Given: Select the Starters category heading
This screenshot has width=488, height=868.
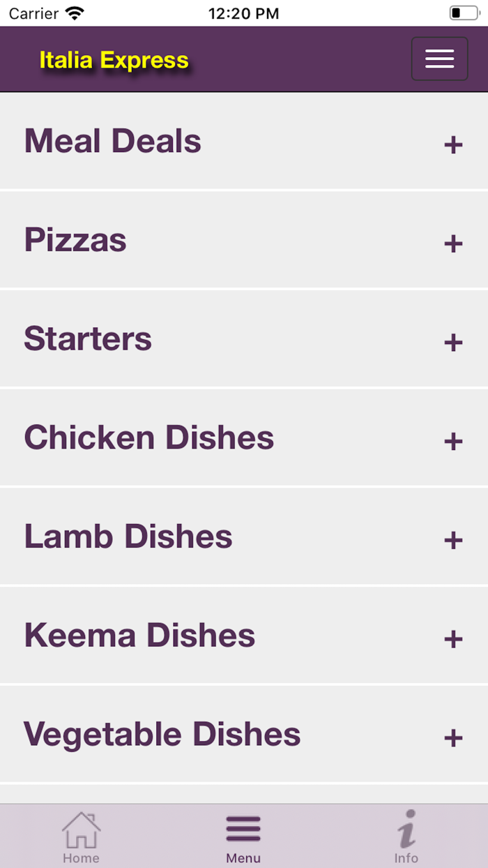Looking at the screenshot, I should (x=88, y=339).
